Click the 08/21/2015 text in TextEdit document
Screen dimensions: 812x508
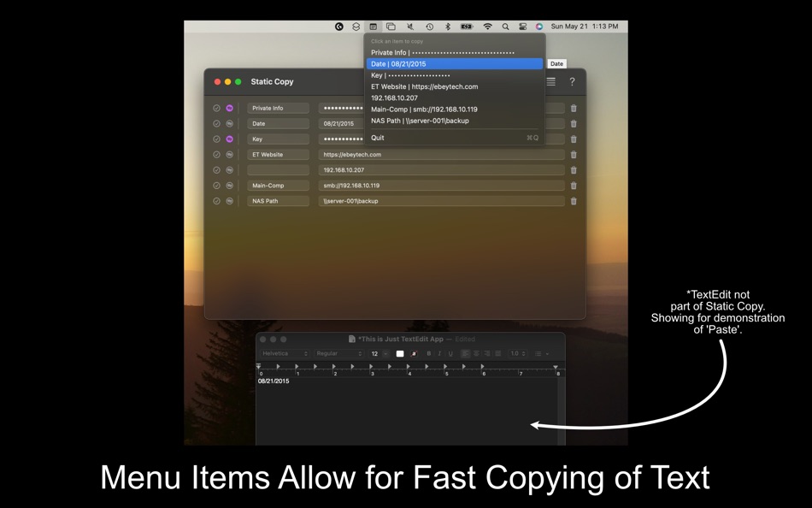[x=274, y=381]
